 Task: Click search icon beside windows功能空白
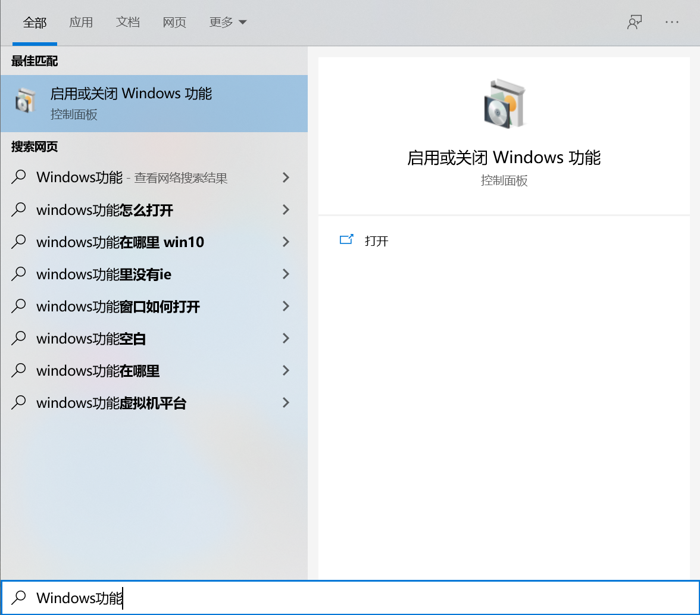[x=19, y=338]
